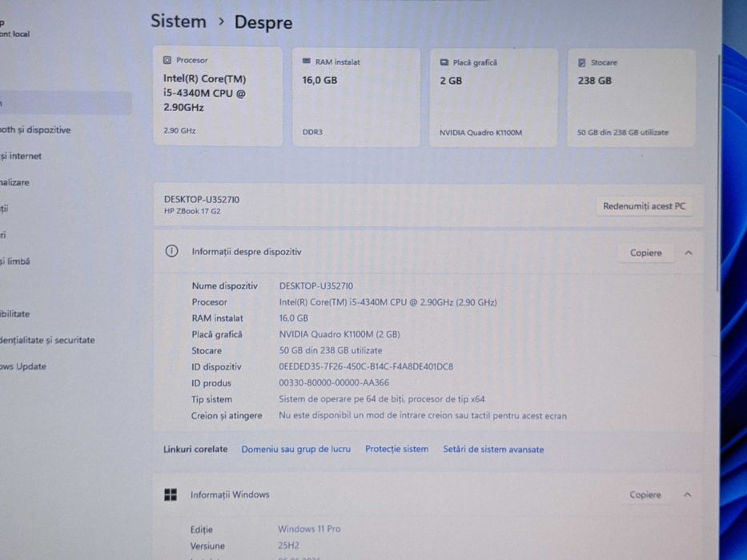747x560 pixels.
Task: Click the Procesor row value in device info
Action: point(388,302)
